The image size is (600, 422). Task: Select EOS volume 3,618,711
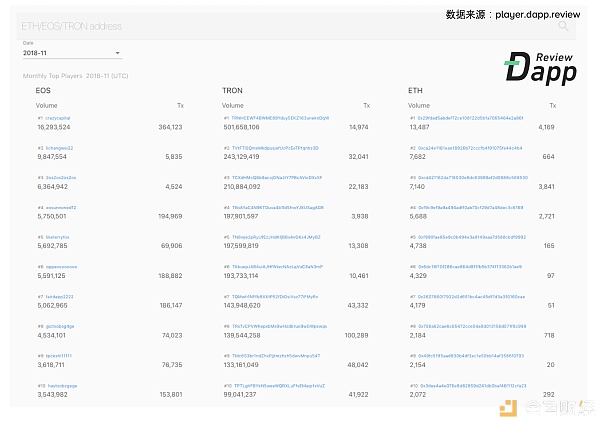pyautogui.click(x=51, y=365)
